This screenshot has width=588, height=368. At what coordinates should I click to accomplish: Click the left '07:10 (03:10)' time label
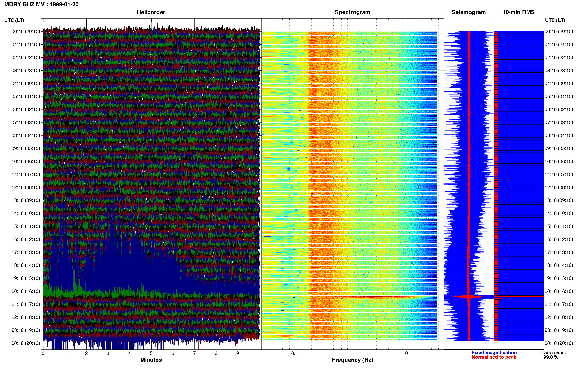pyautogui.click(x=26, y=122)
